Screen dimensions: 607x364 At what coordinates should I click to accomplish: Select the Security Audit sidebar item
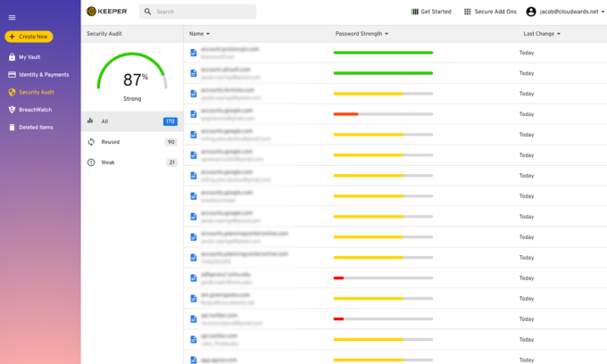tap(38, 92)
